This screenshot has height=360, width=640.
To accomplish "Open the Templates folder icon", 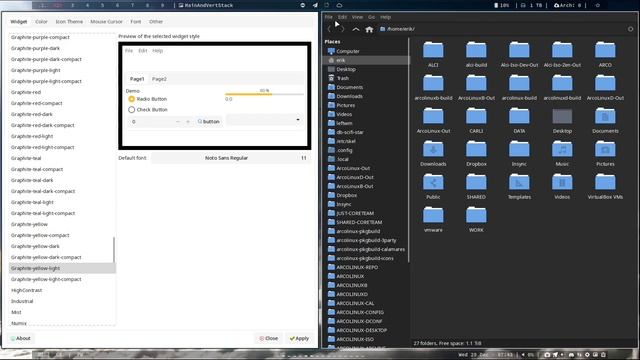I will [x=519, y=182].
